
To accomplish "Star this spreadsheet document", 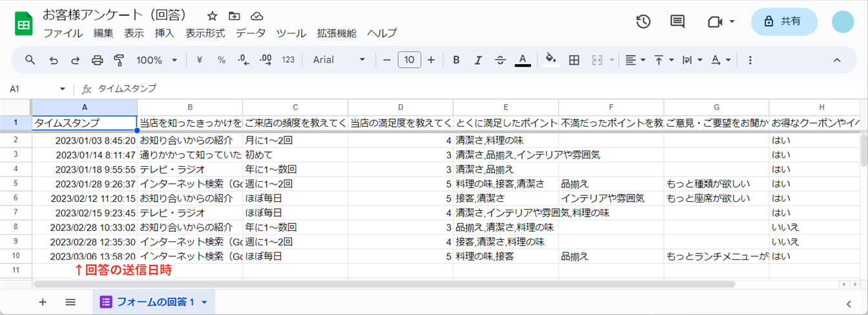I will coord(212,16).
